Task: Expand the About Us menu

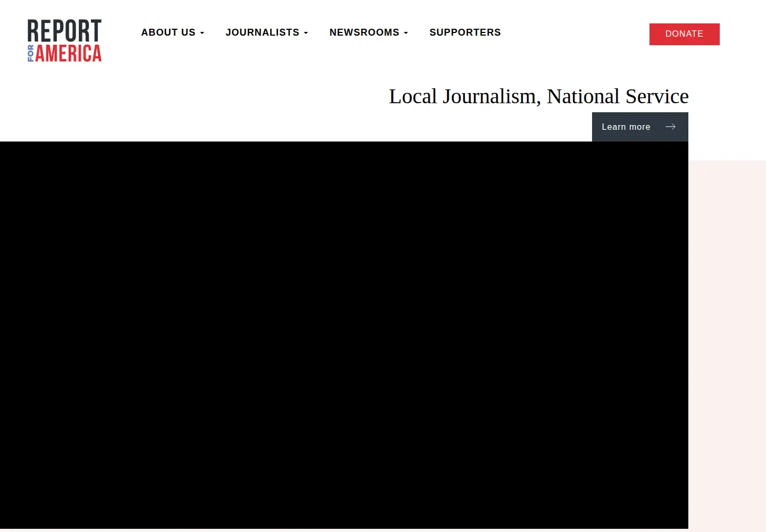Action: click(173, 32)
